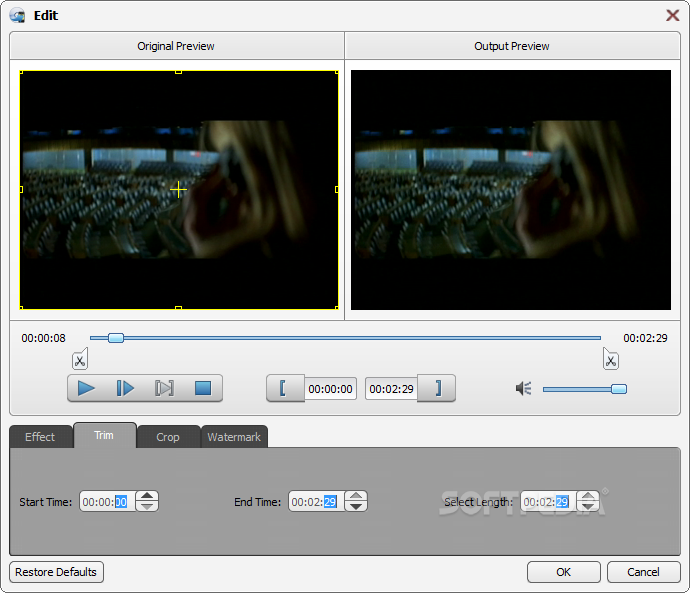Click the bottom-middle crop handle

point(179,308)
